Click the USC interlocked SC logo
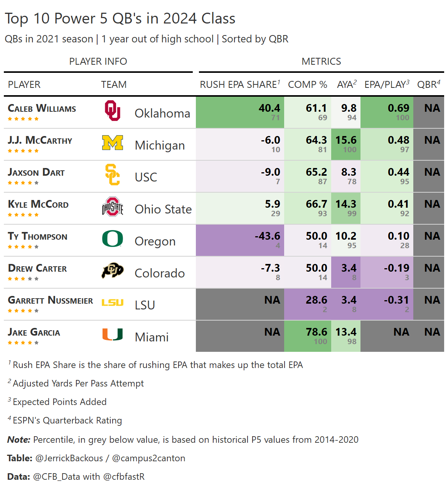The image size is (448, 489). [113, 175]
